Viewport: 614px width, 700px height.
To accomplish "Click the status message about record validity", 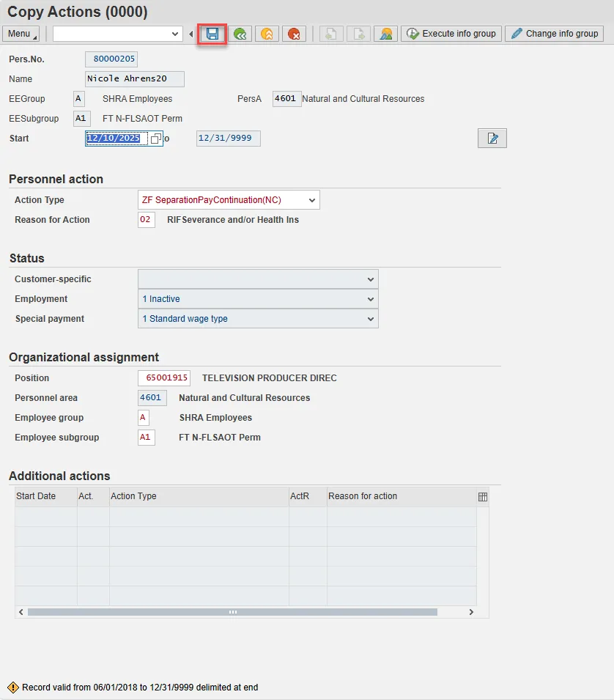I will click(140, 688).
